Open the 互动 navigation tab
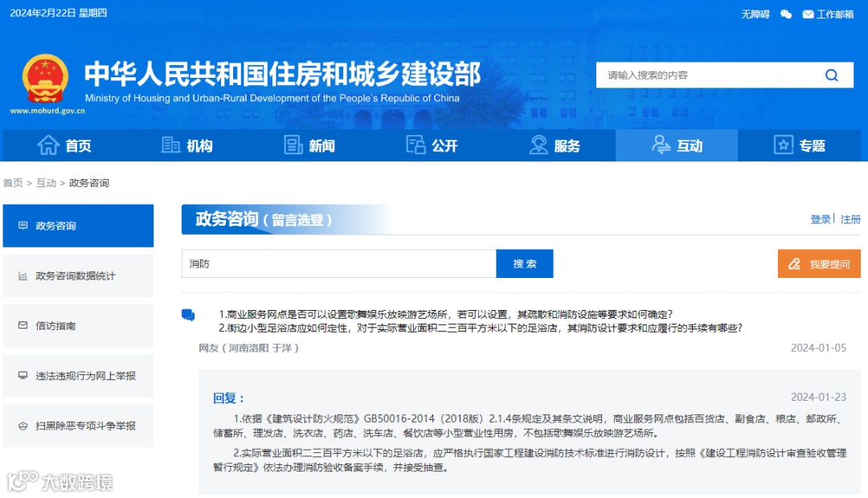This screenshot has width=868, height=498. (677, 145)
